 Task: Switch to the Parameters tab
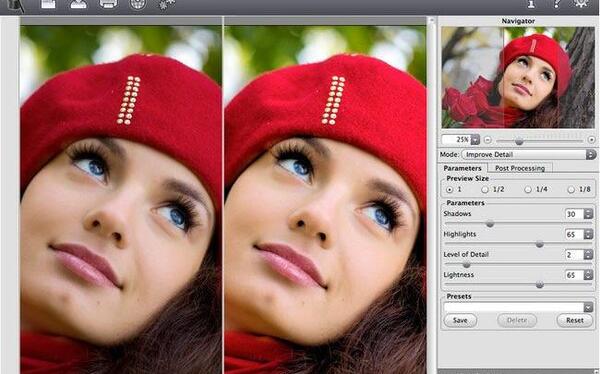pyautogui.click(x=463, y=168)
